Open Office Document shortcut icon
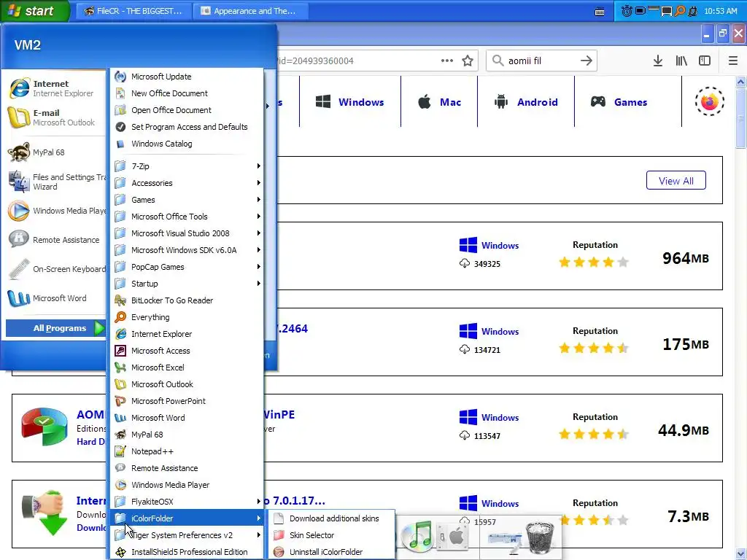Viewport: 747px width, 560px height. coord(120,110)
